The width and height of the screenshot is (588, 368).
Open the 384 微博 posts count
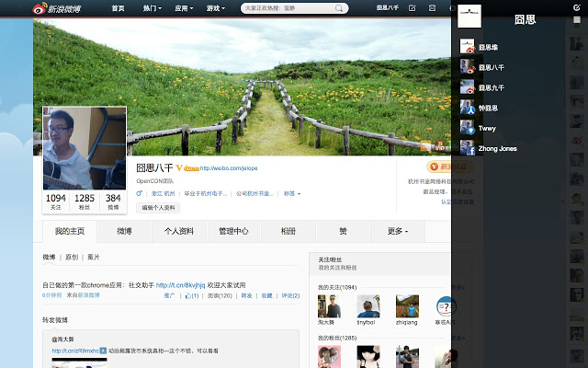[113, 201]
